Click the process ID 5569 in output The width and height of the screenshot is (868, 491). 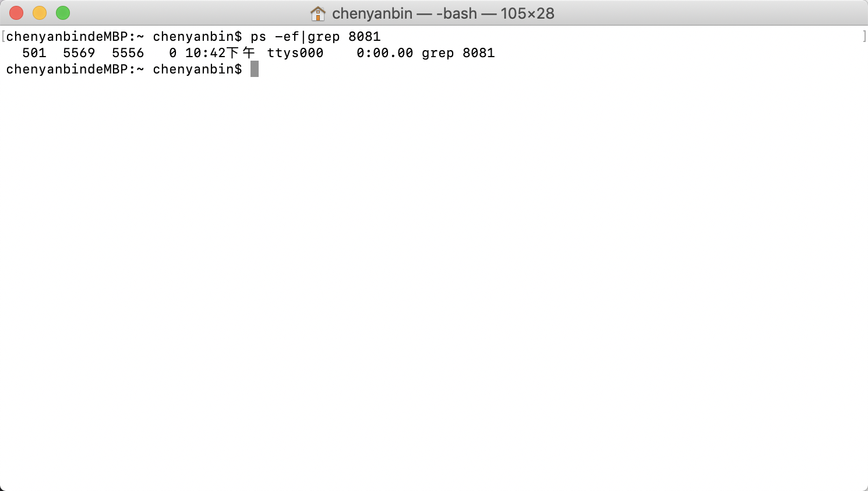tap(79, 53)
